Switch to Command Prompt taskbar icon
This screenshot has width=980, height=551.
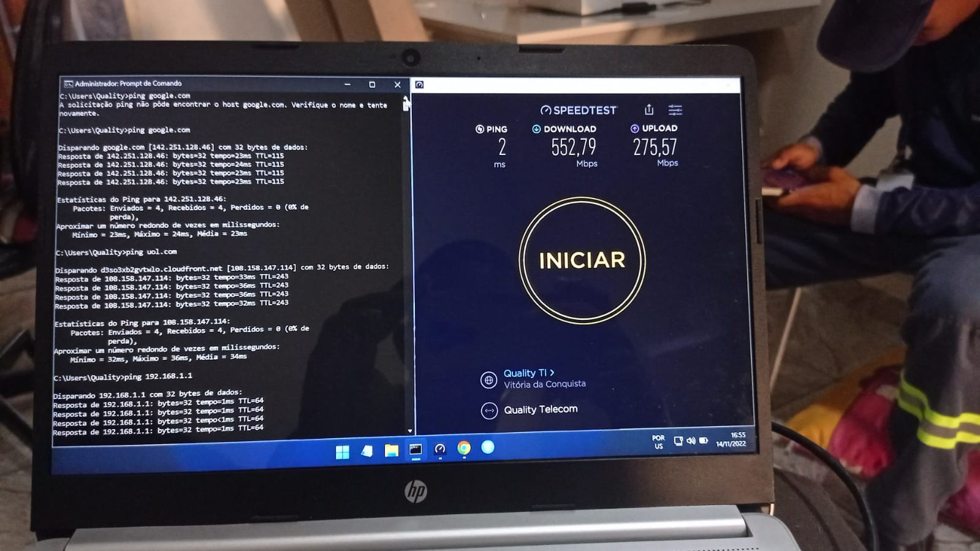(416, 449)
